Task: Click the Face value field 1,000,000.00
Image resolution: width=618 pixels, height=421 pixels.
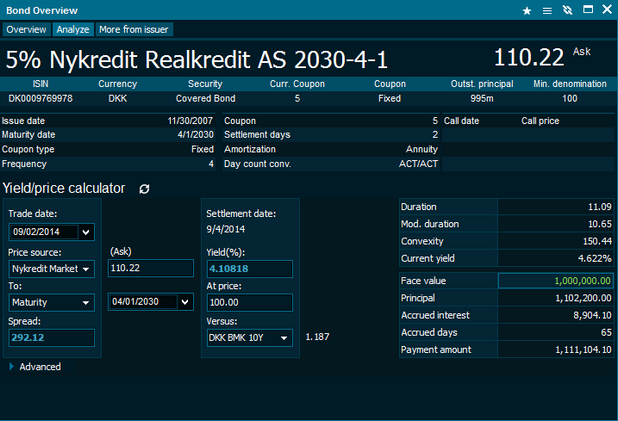Action: (x=556, y=281)
